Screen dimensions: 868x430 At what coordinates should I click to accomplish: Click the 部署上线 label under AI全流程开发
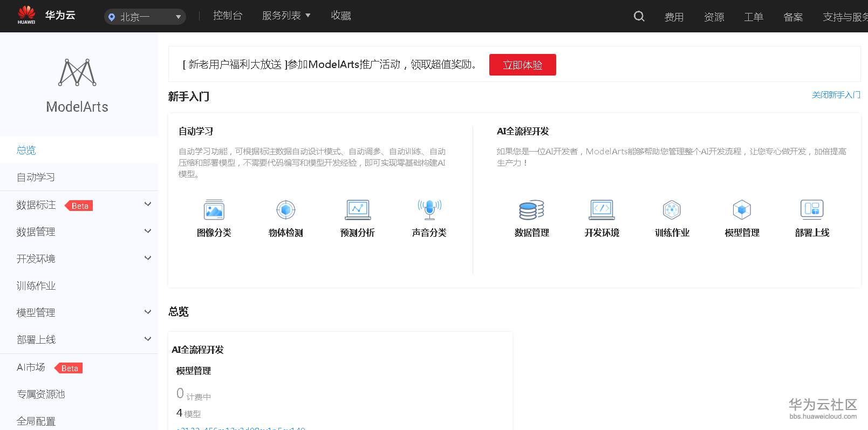coord(812,233)
